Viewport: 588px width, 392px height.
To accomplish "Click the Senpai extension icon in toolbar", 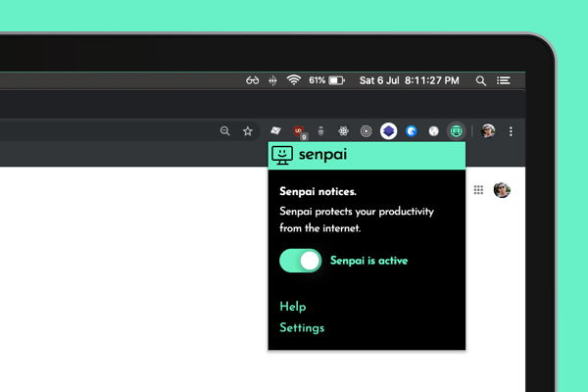I will 456,131.
